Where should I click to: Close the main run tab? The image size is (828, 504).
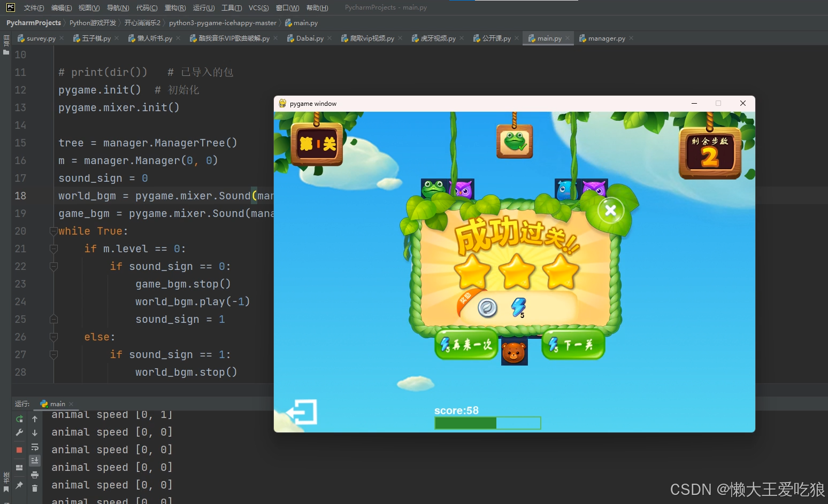[x=71, y=404]
